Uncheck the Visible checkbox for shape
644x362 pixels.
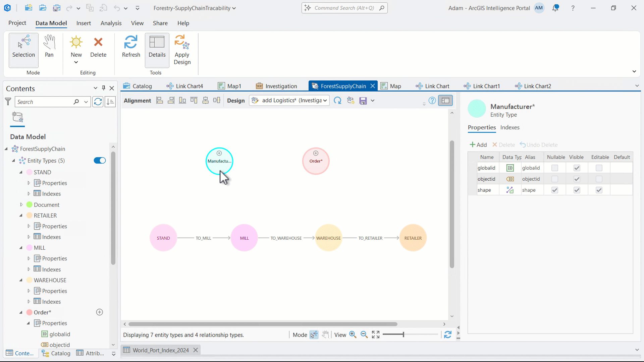pyautogui.click(x=577, y=190)
